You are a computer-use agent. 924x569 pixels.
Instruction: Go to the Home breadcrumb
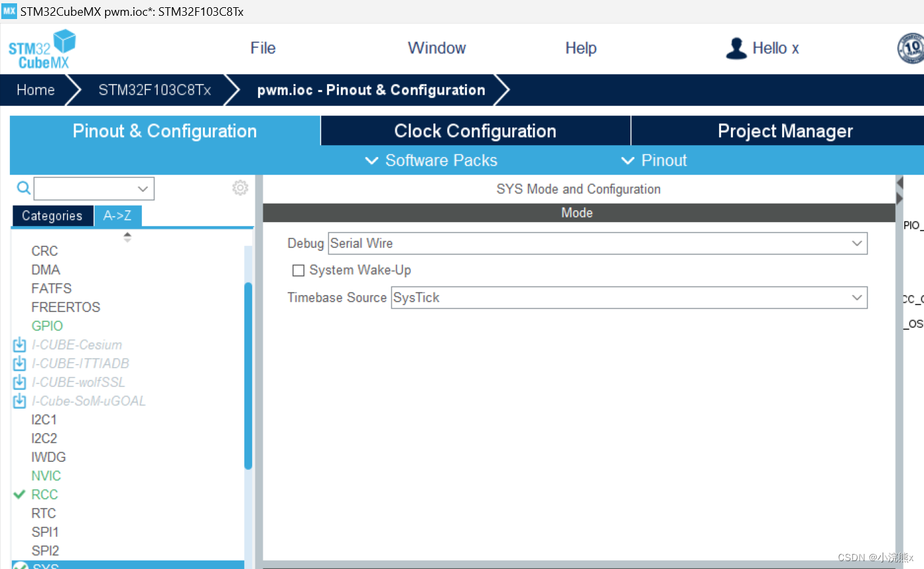35,90
